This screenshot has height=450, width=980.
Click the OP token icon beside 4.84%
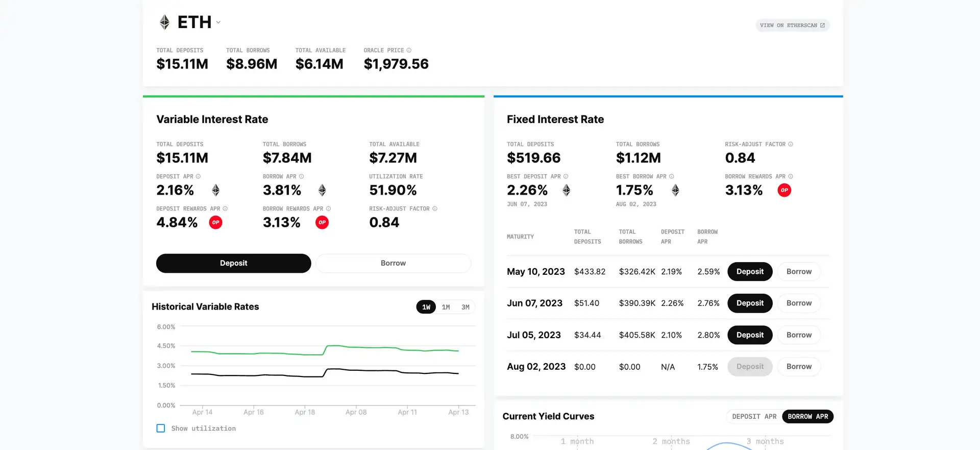216,223
